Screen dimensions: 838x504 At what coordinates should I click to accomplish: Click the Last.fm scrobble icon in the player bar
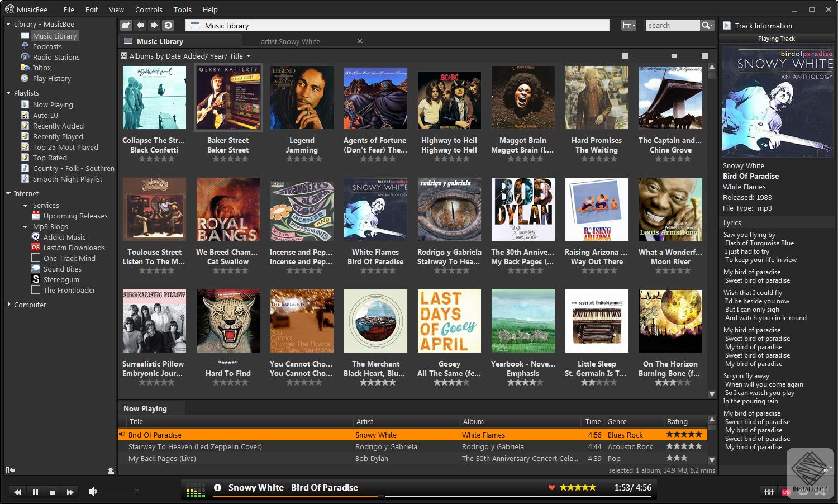(785, 493)
